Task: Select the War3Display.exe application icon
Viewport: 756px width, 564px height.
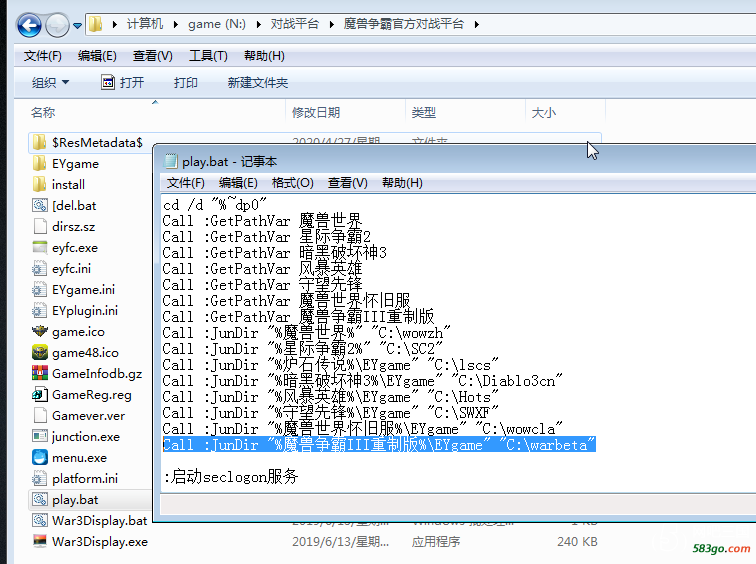Action: point(40,541)
